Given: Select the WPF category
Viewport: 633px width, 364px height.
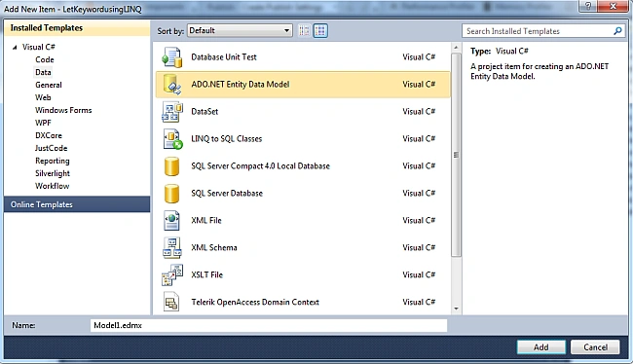Looking at the screenshot, I should pyautogui.click(x=43, y=123).
